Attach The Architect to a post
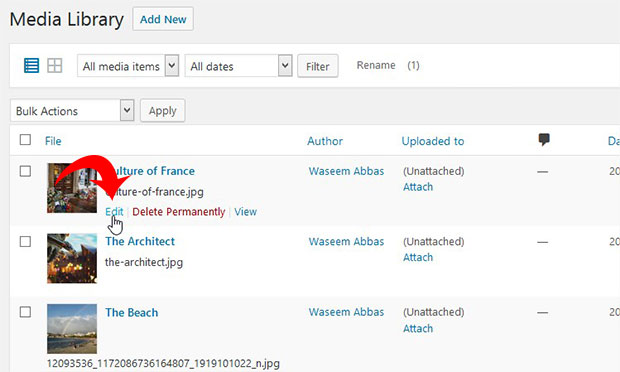Screen dimensions: 620x372 pyautogui.click(x=418, y=257)
